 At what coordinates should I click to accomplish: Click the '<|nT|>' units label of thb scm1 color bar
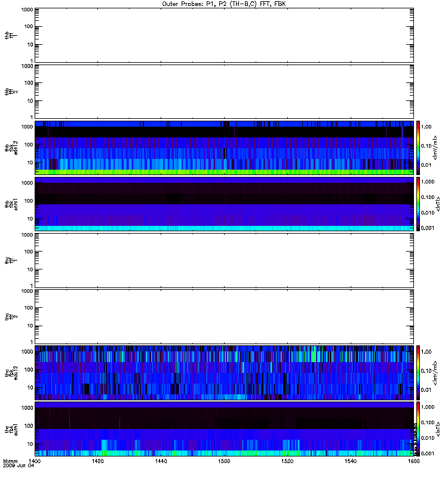(438, 204)
